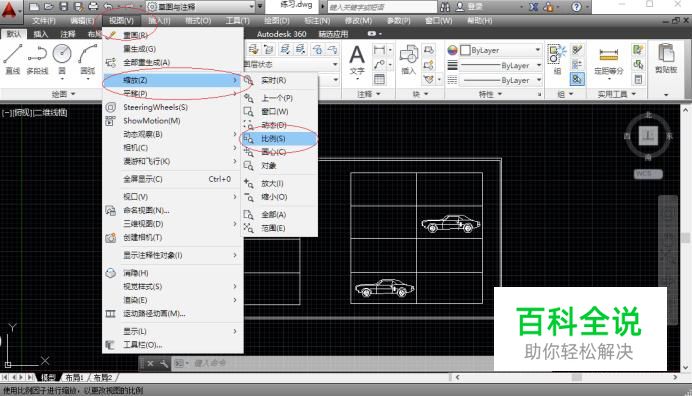The height and width of the screenshot is (396, 692).
Task: Switch to the 布局2 layout tab
Action: [x=102, y=378]
